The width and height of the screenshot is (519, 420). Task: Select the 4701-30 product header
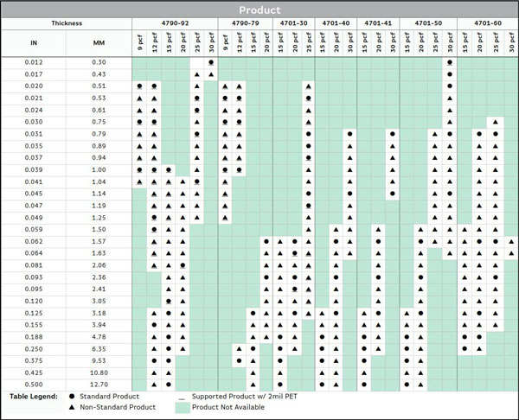click(x=293, y=23)
